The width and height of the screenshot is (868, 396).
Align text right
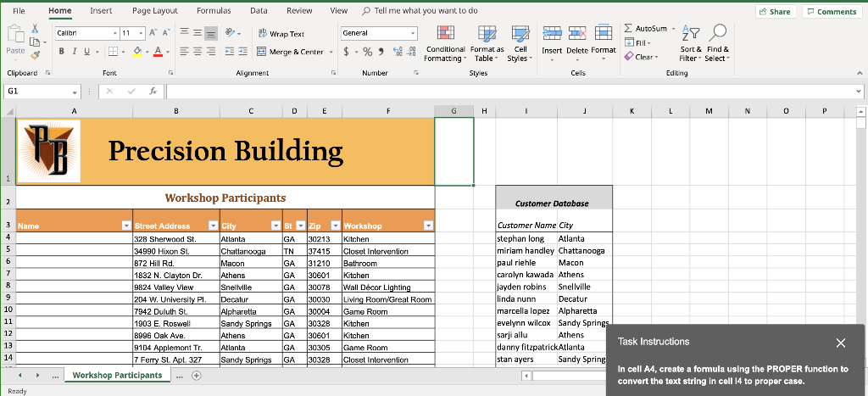click(211, 52)
